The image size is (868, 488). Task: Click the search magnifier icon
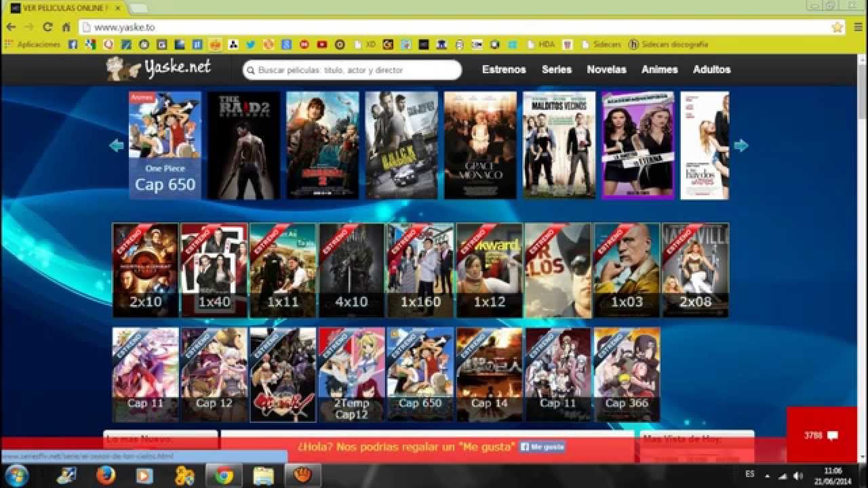click(x=251, y=70)
